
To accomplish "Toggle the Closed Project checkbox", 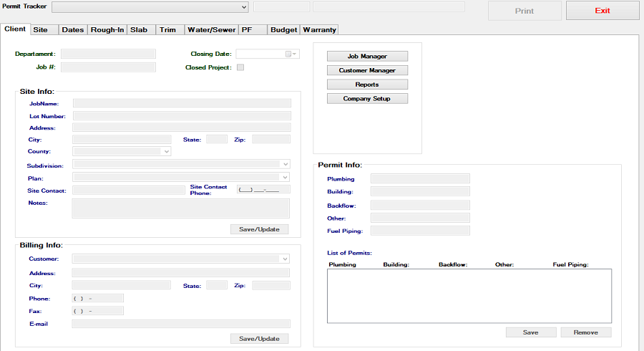I will pyautogui.click(x=240, y=68).
